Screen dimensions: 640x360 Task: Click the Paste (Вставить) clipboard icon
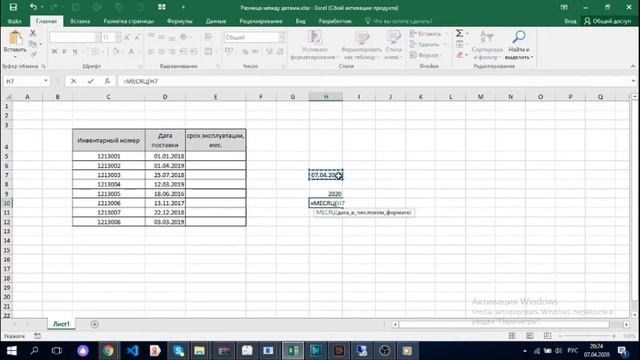tap(16, 38)
